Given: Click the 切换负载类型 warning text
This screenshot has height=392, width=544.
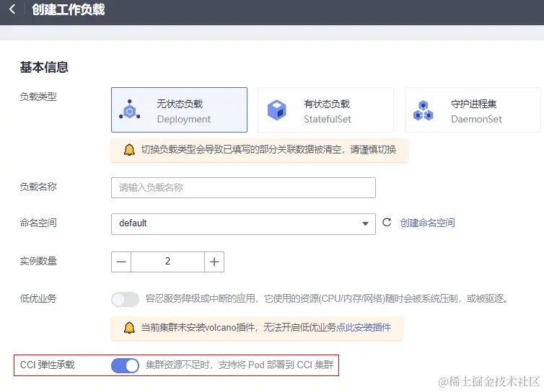Looking at the screenshot, I should point(268,149).
